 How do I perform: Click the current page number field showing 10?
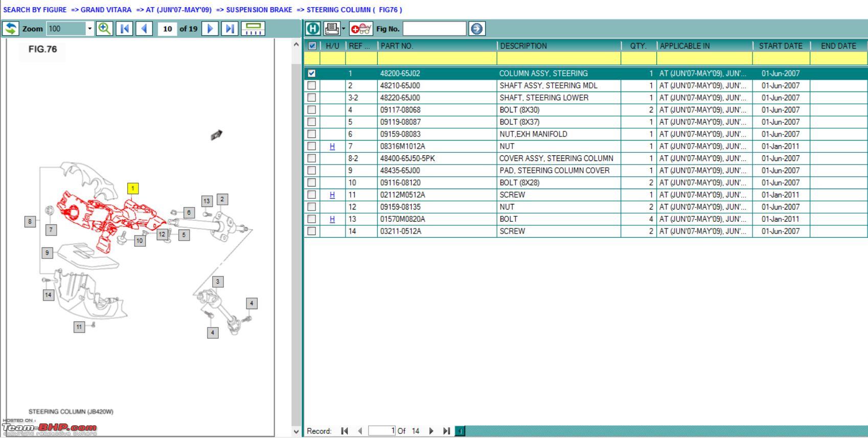tap(167, 29)
